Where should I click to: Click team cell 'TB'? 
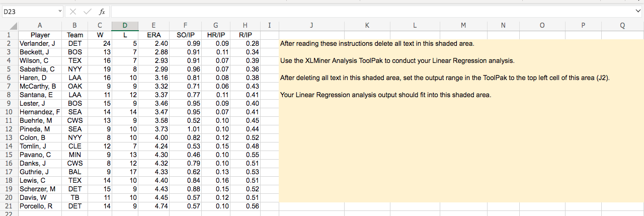click(75, 198)
